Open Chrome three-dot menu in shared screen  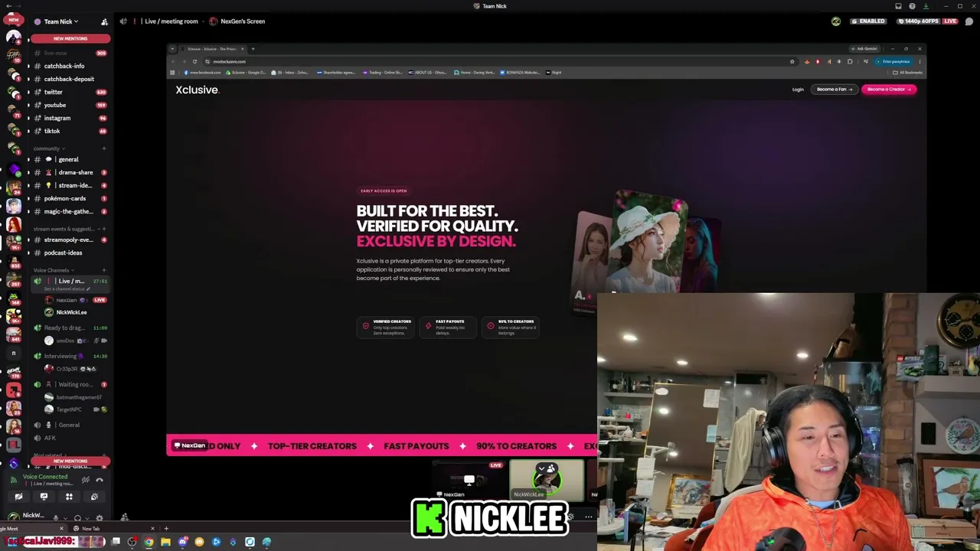919,61
